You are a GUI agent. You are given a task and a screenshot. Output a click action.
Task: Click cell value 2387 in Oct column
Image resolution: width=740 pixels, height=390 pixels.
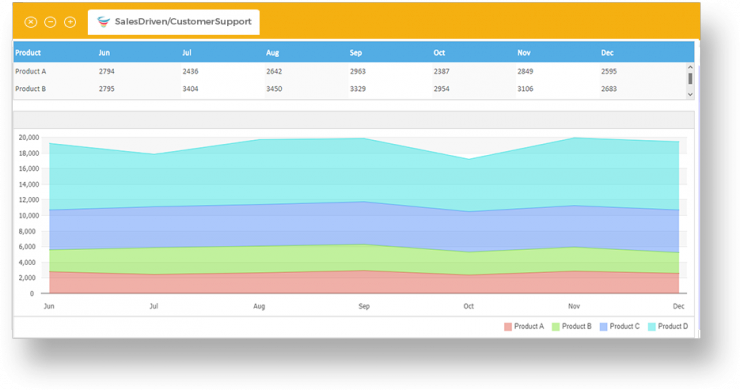[442, 71]
